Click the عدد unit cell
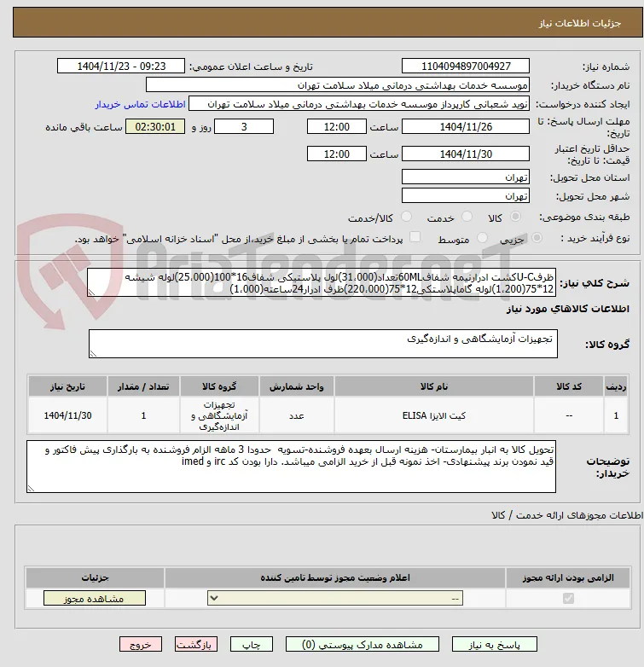 [297, 415]
